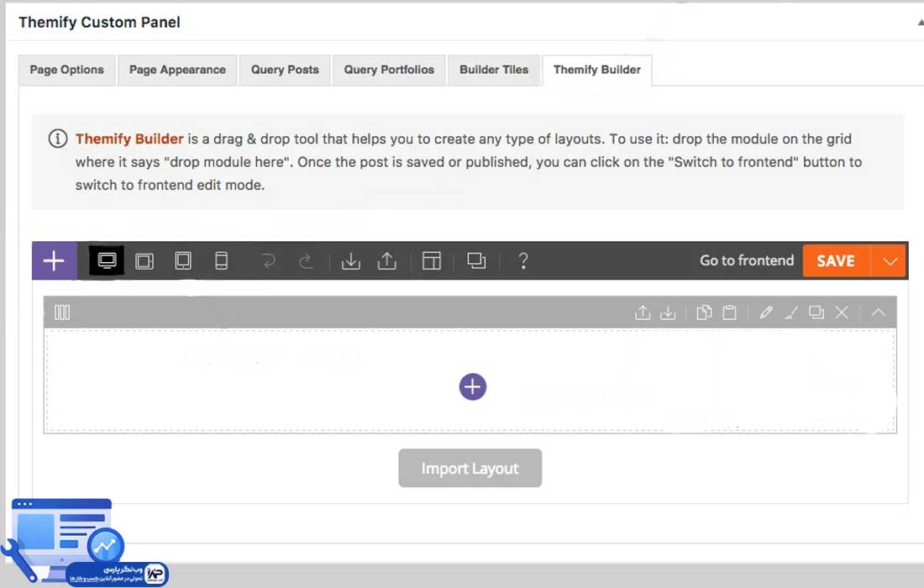Click the orange Themify Builder text

coord(129,139)
